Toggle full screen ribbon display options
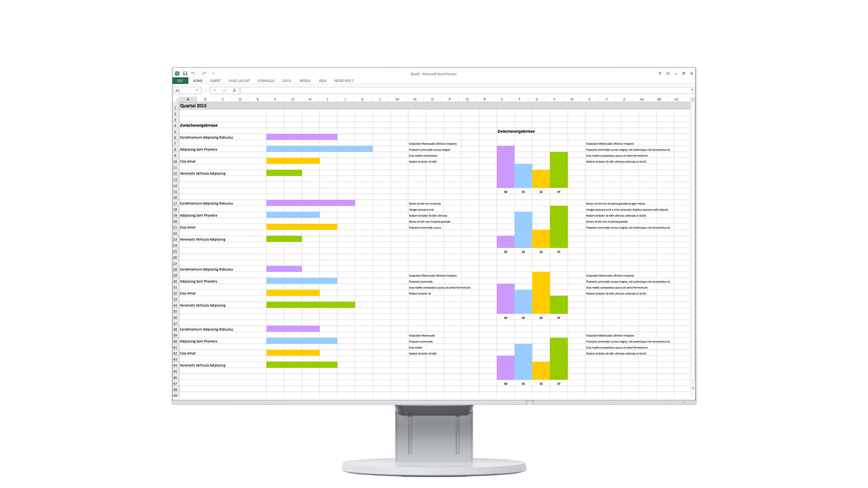868x488 pixels. tap(668, 73)
